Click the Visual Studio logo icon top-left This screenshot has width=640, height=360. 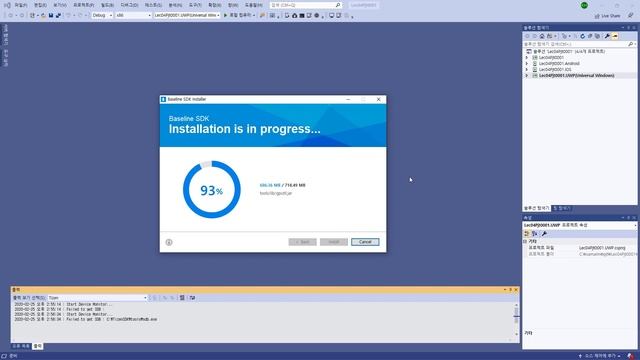7,5
